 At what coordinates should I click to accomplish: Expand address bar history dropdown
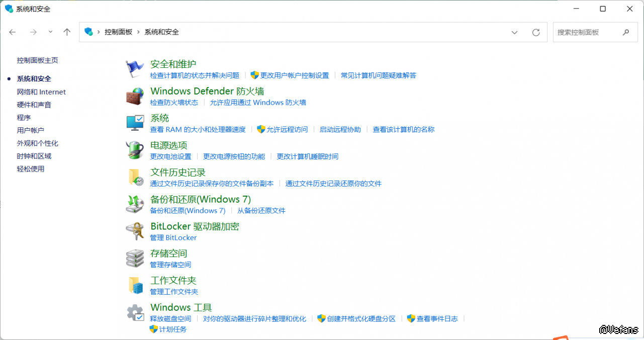click(514, 32)
